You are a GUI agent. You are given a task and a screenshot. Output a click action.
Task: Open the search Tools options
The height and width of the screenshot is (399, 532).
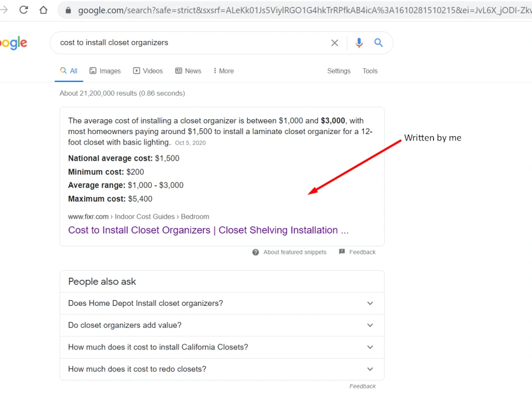[x=370, y=71]
